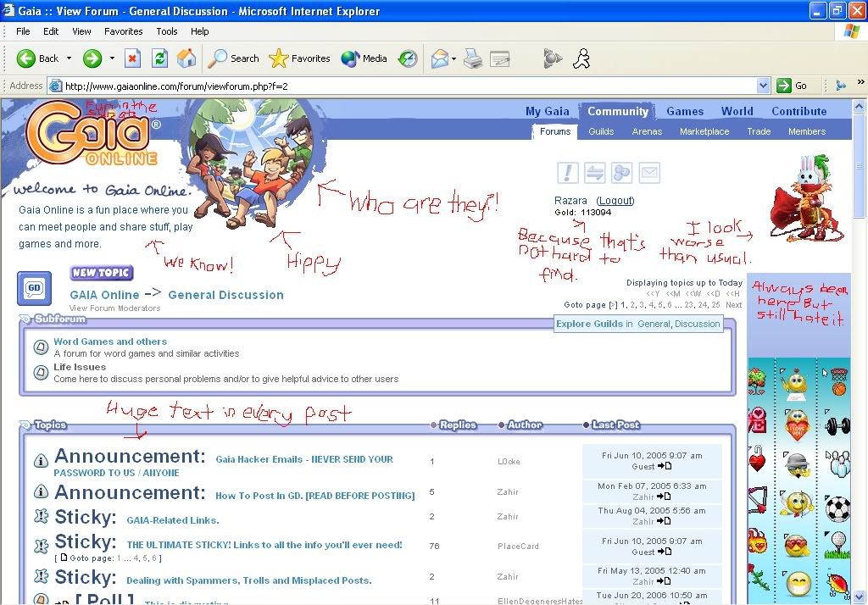This screenshot has height=605, width=868.
Task: Open Media pane in toolbar
Action: 364,58
